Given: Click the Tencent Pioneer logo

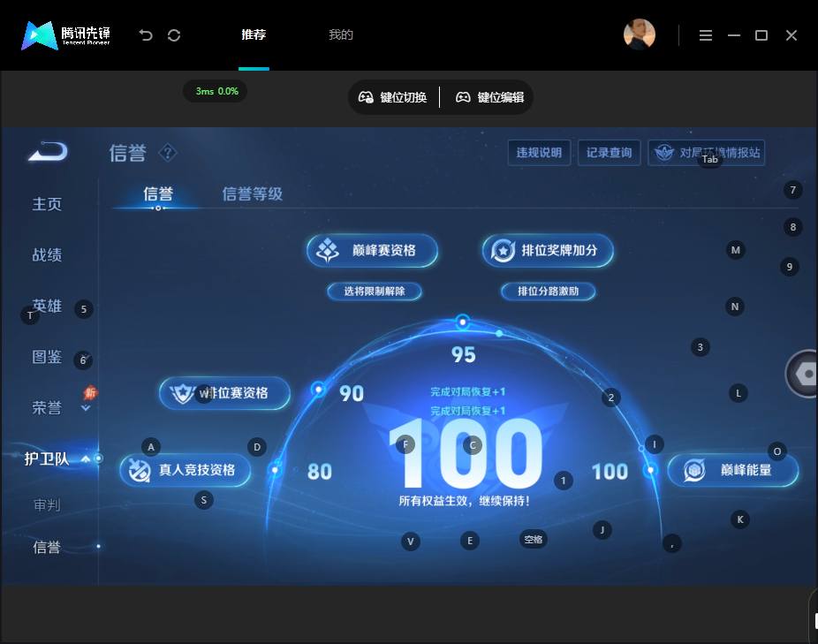Looking at the screenshot, I should 65,35.
